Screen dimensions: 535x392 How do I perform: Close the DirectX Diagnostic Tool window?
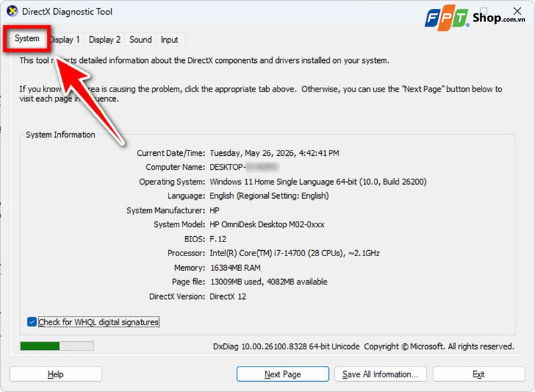[517, 11]
